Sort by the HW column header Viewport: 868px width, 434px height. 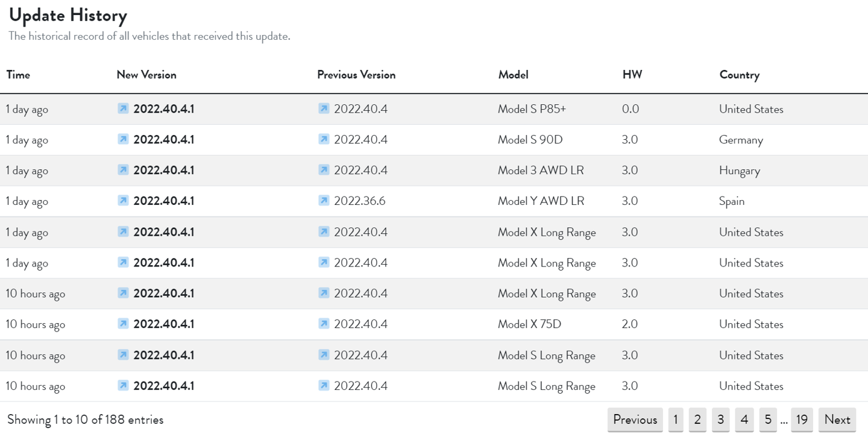(632, 75)
